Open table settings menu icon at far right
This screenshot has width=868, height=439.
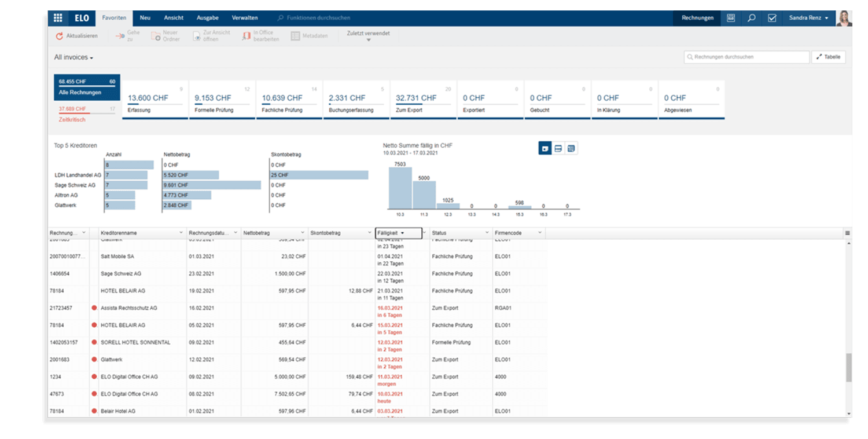[x=847, y=233]
